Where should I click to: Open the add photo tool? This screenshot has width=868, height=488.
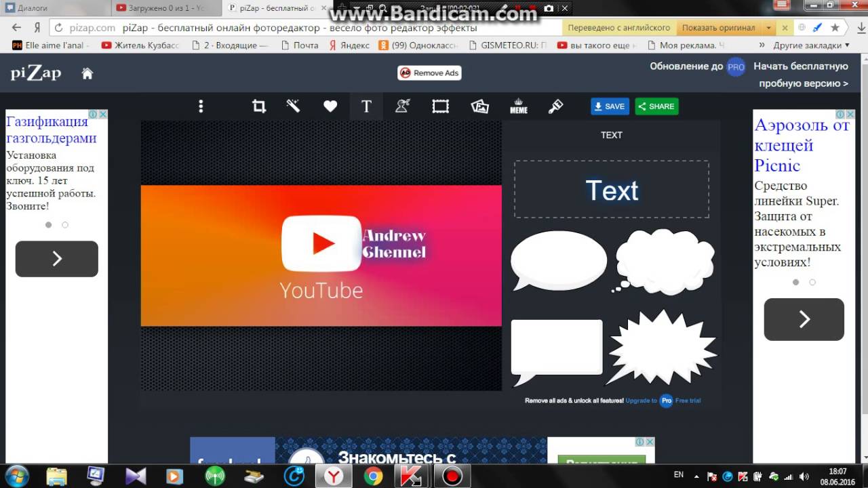pos(480,106)
